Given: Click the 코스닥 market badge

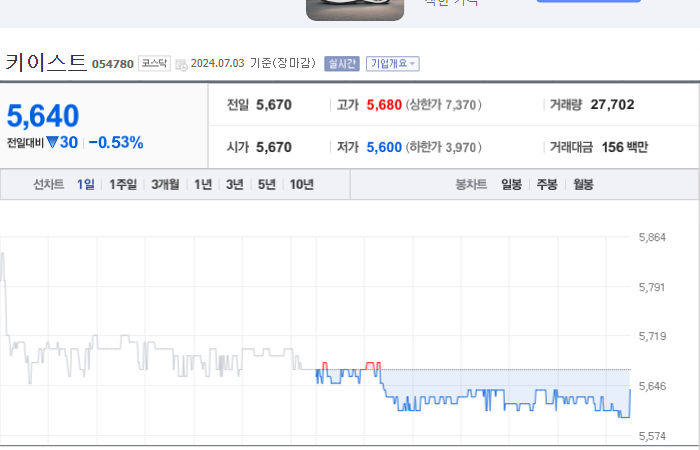Looking at the screenshot, I should [x=154, y=63].
